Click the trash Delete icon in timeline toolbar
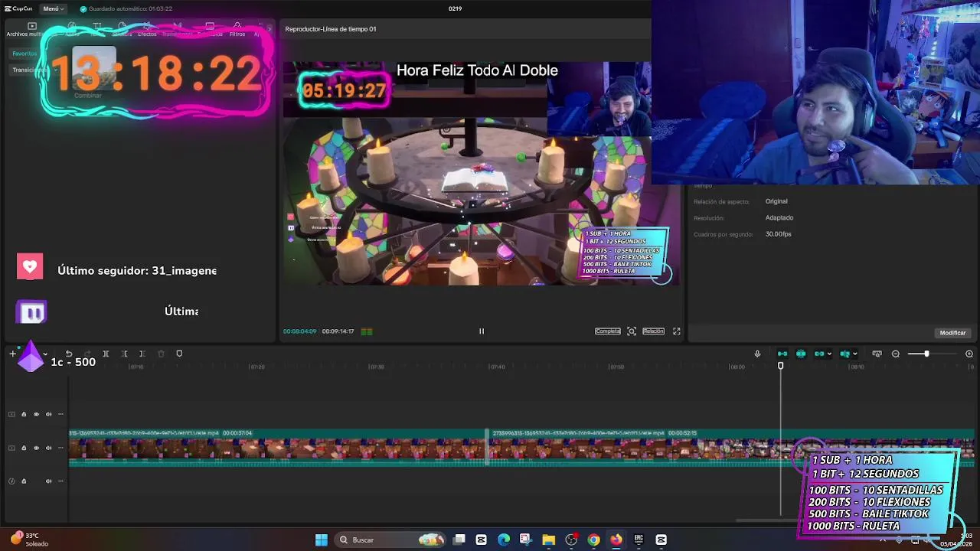The height and width of the screenshot is (551, 980). coord(161,354)
